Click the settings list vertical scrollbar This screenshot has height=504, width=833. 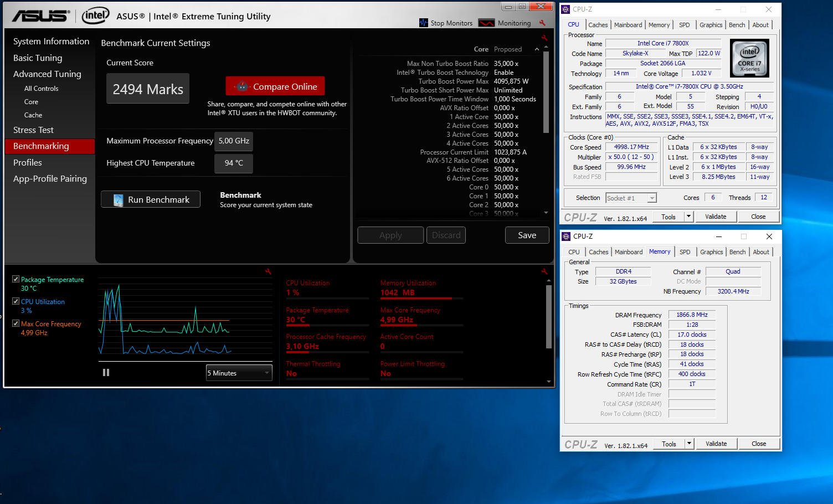tap(546, 92)
